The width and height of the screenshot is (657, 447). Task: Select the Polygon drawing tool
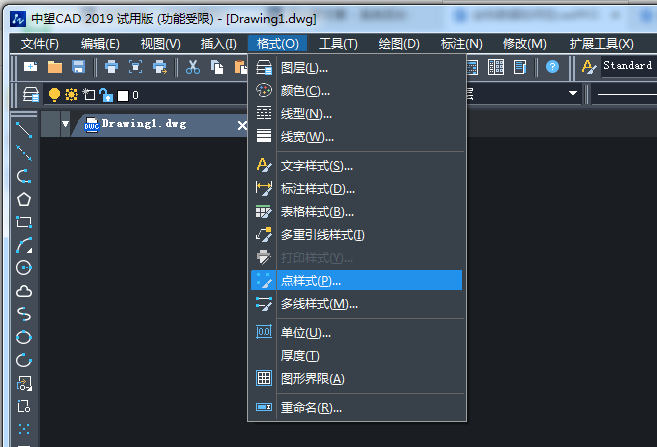[24, 198]
